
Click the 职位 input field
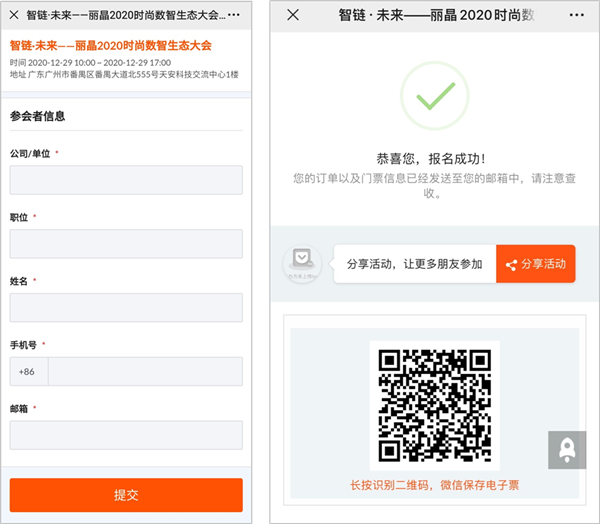pyautogui.click(x=126, y=244)
